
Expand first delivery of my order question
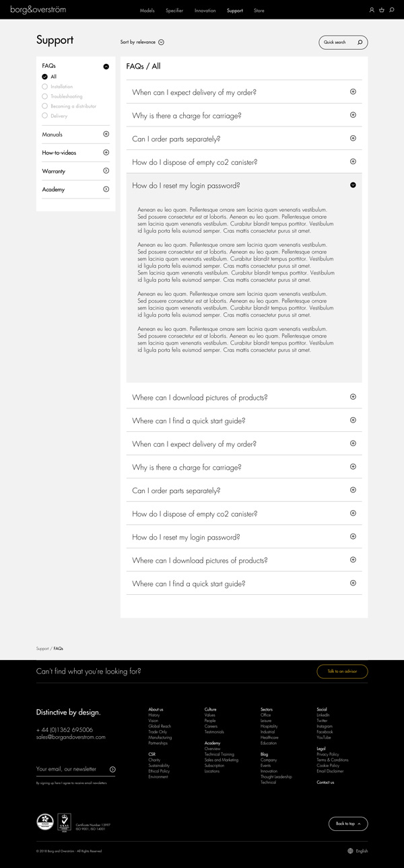pos(353,92)
